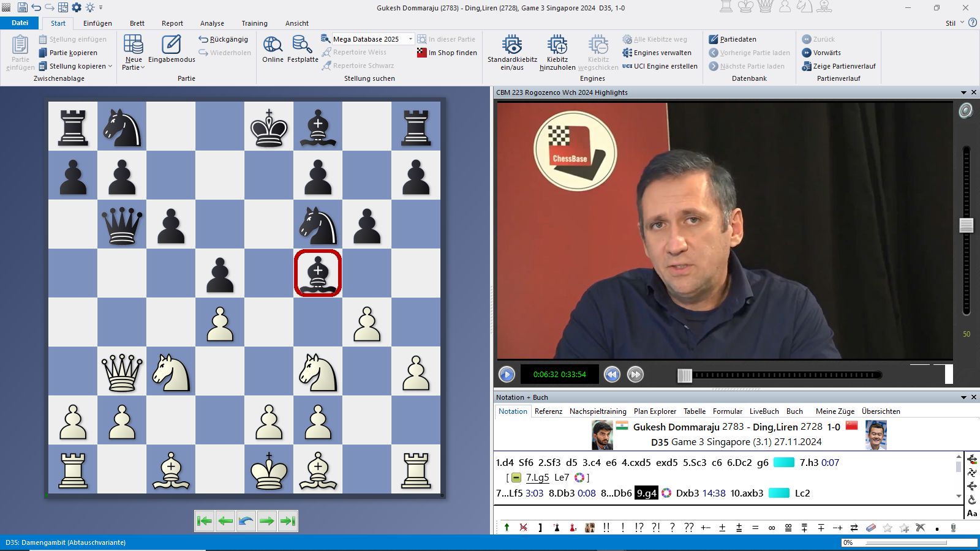Expand Stellung kopieren dropdown arrow
The width and height of the screenshot is (980, 551).
tap(110, 66)
